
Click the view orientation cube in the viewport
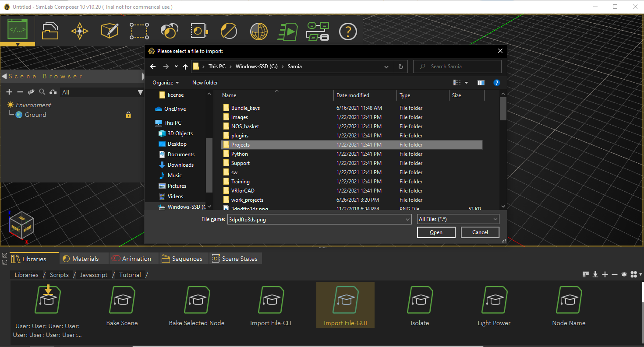coord(22,225)
